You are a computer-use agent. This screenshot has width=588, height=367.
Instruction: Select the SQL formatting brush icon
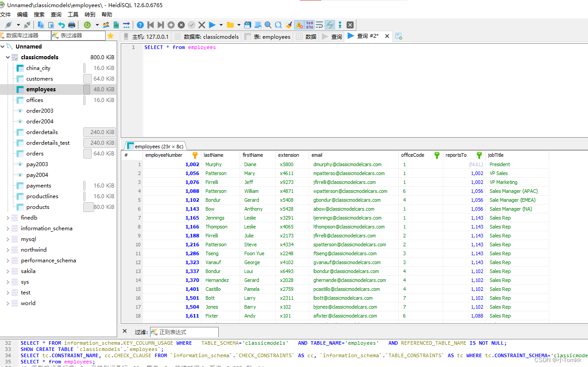pyautogui.click(x=290, y=24)
